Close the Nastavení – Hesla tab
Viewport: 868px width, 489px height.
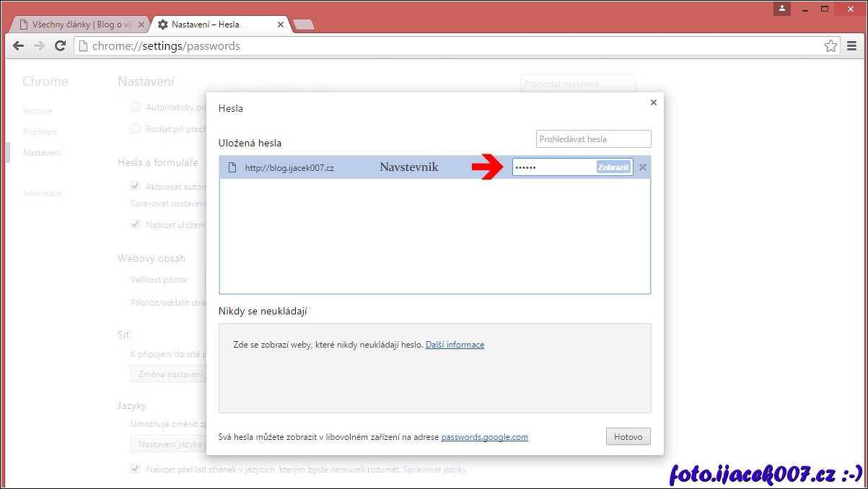click(281, 25)
